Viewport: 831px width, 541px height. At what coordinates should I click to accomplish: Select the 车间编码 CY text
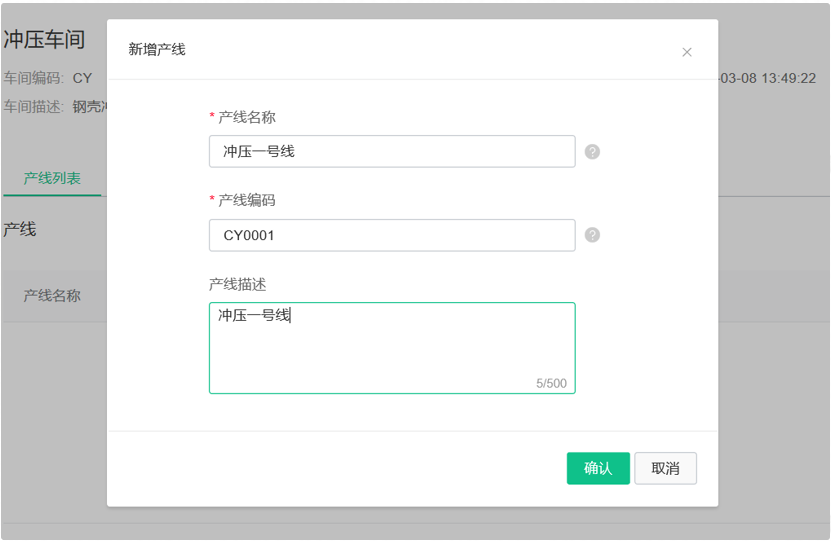coord(48,78)
